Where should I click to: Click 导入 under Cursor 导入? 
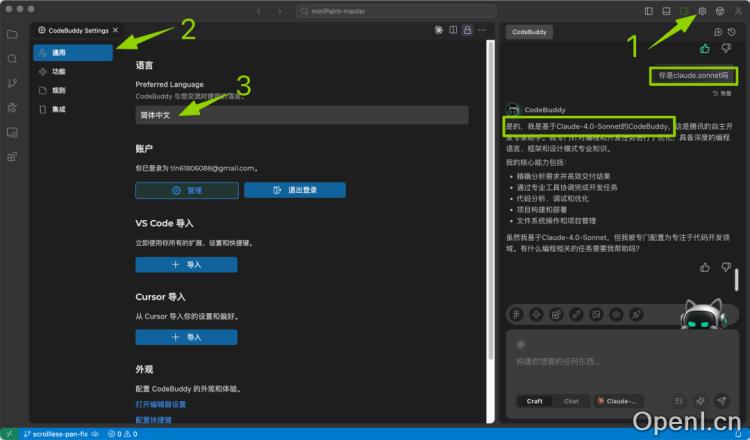[187, 337]
